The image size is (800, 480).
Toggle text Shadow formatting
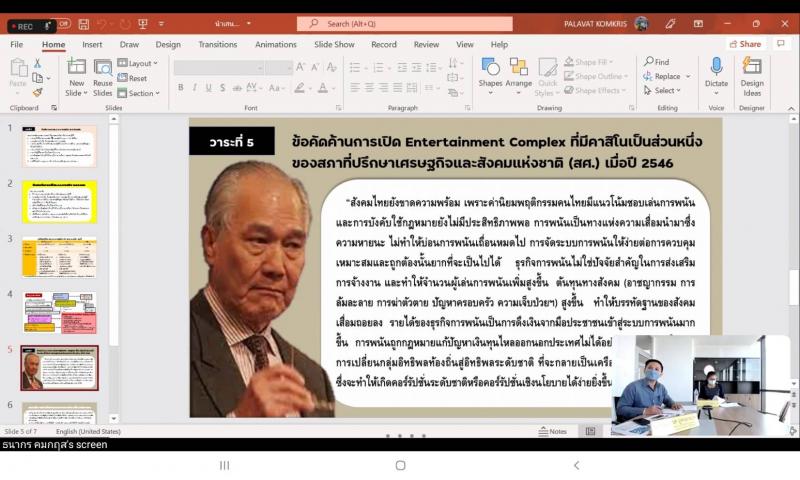coord(222,88)
